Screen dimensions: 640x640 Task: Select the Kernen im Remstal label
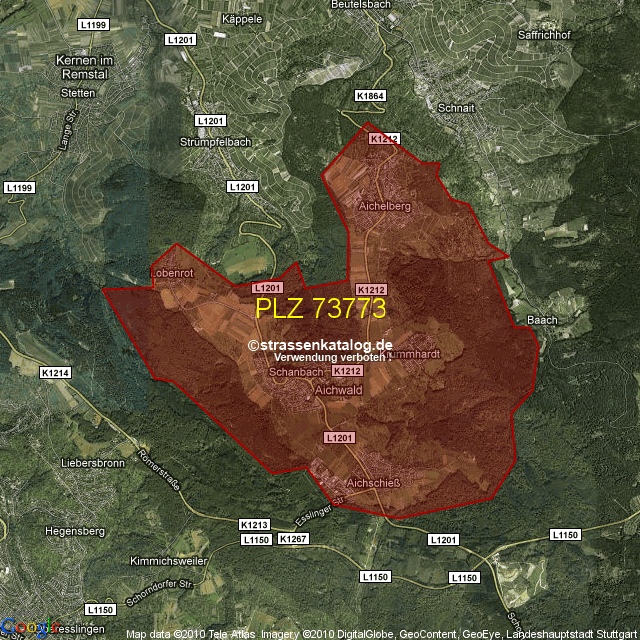79,68
